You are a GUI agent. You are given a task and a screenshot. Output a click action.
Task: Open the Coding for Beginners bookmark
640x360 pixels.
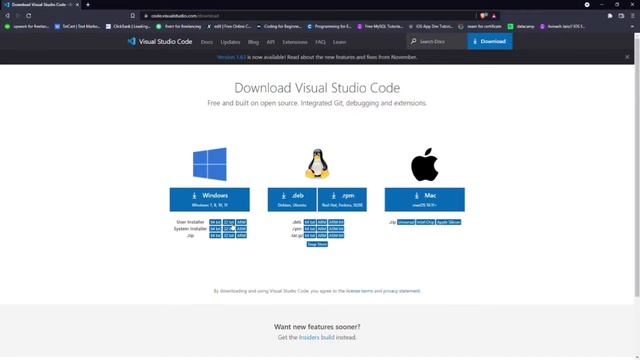tap(279, 26)
